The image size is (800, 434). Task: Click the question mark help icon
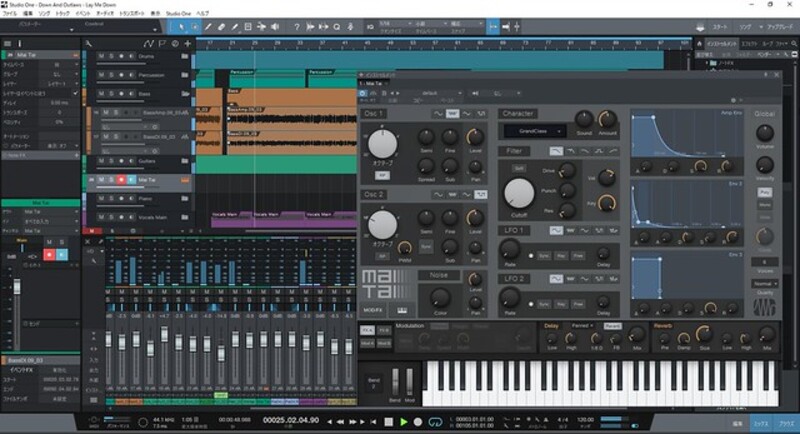[297, 27]
